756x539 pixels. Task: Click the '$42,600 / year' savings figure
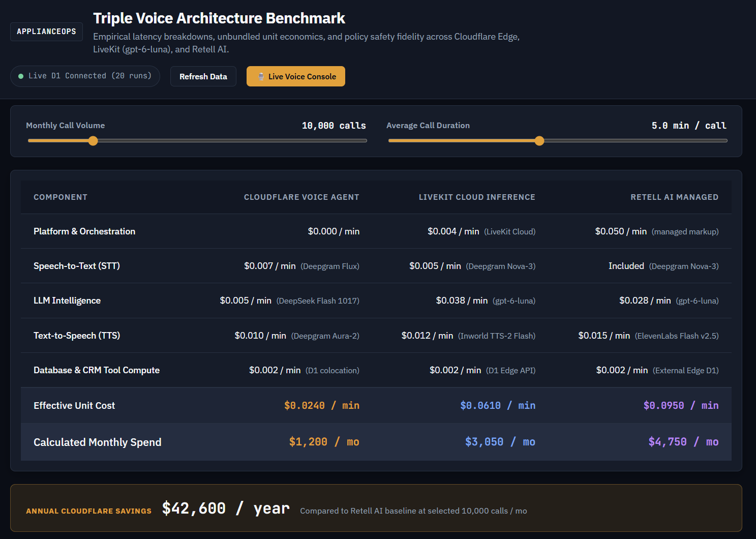(226, 508)
